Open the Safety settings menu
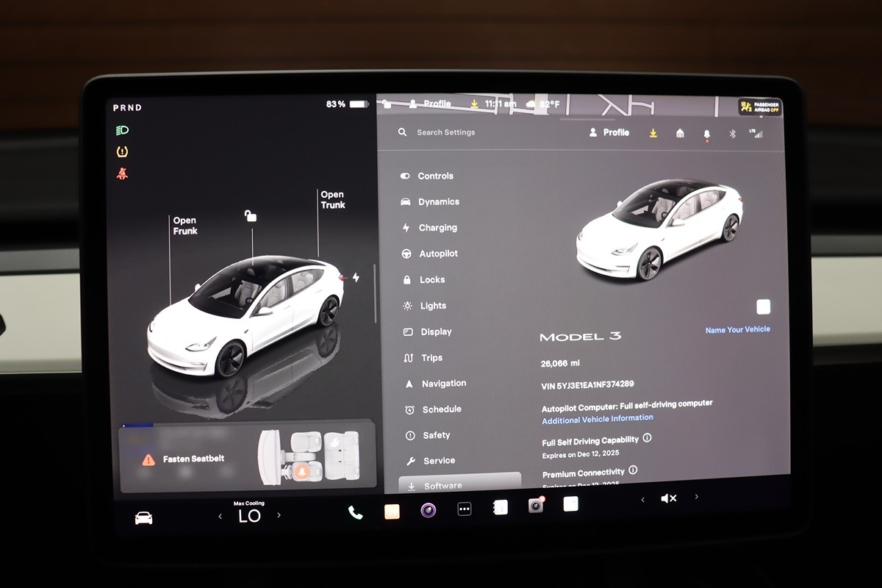 point(427,435)
